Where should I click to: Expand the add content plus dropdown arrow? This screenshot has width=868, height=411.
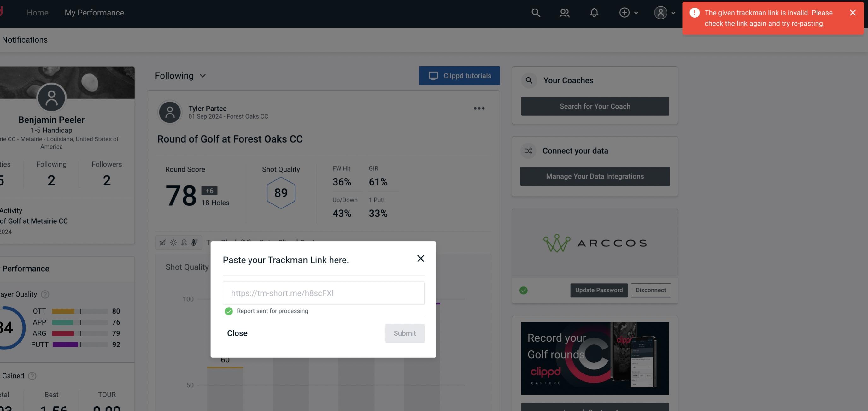(x=636, y=12)
